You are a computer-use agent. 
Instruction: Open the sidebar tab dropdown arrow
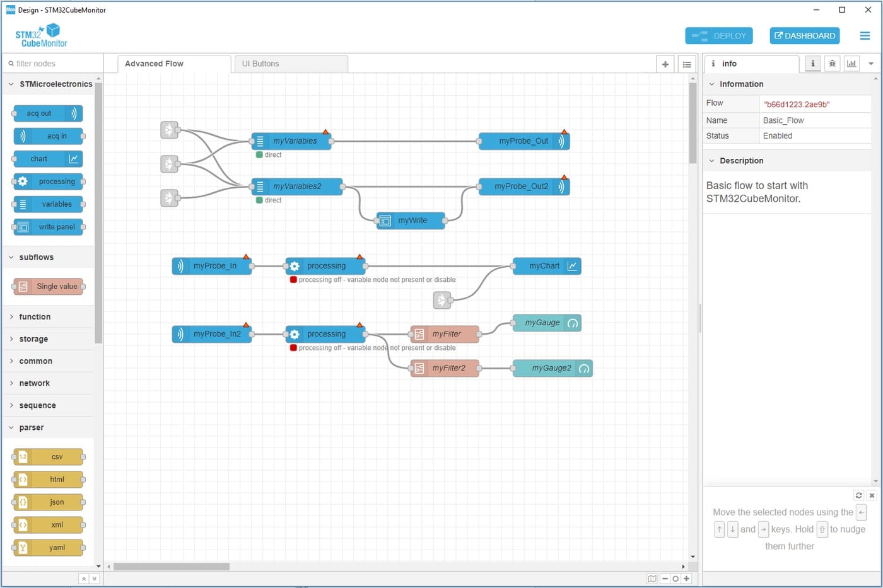(x=871, y=64)
